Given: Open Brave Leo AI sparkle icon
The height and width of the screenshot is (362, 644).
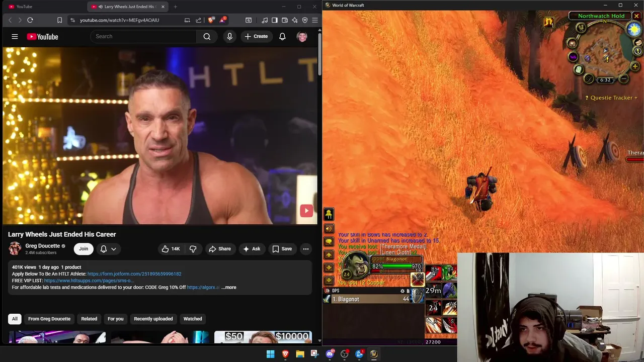Looking at the screenshot, I should pyautogui.click(x=295, y=20).
